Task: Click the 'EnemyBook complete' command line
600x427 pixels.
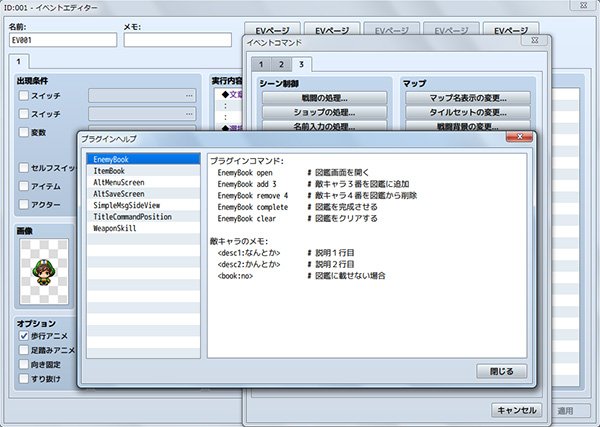Action: (253, 207)
